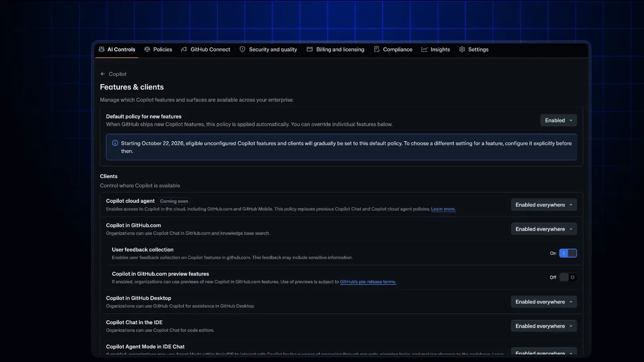Image resolution: width=644 pixels, height=362 pixels.
Task: Click the Coming soon badge
Action: (x=174, y=201)
